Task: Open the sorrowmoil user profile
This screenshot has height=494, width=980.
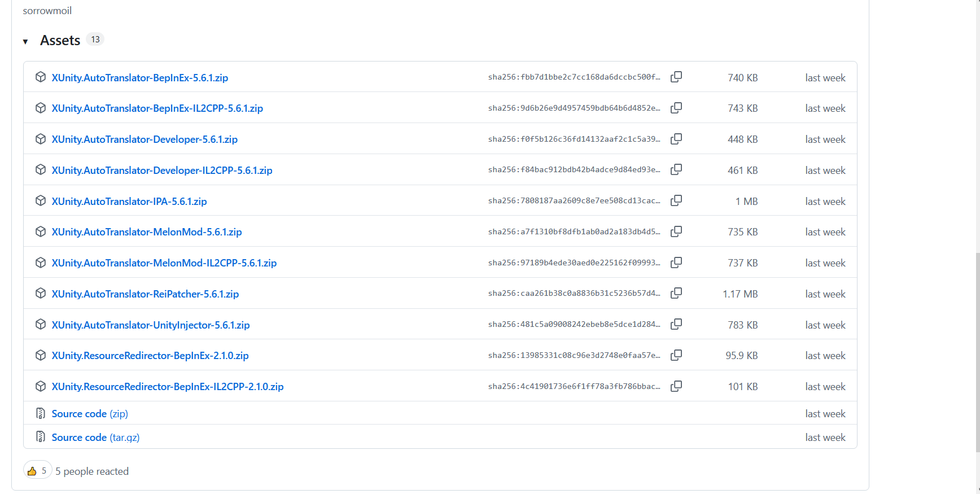Action: point(47,11)
